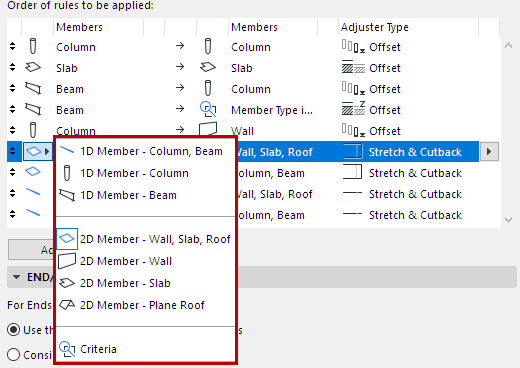Reorder handle for first Column to Column rule
Image resolution: width=520 pixels, height=368 pixels.
click(x=13, y=46)
